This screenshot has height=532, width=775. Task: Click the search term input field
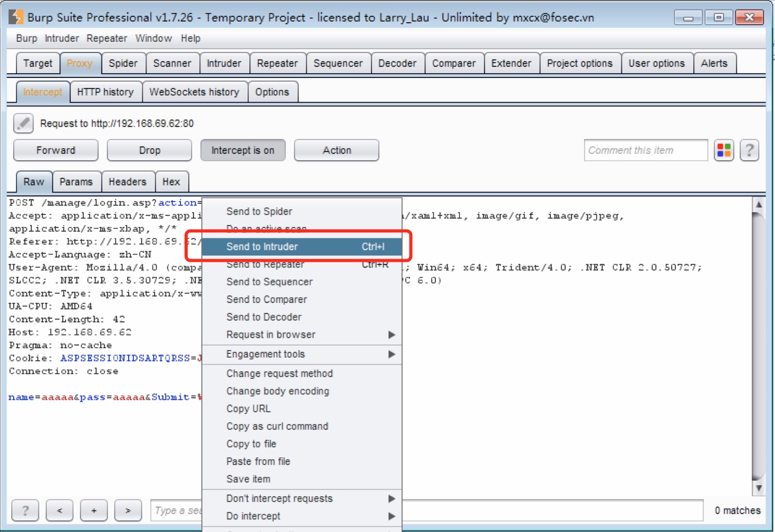(x=427, y=510)
